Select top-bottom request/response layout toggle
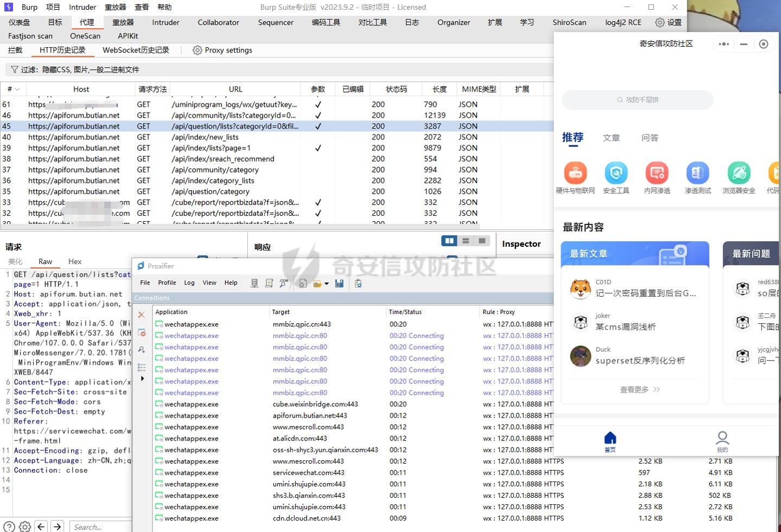This screenshot has height=532, width=781. tap(466, 241)
